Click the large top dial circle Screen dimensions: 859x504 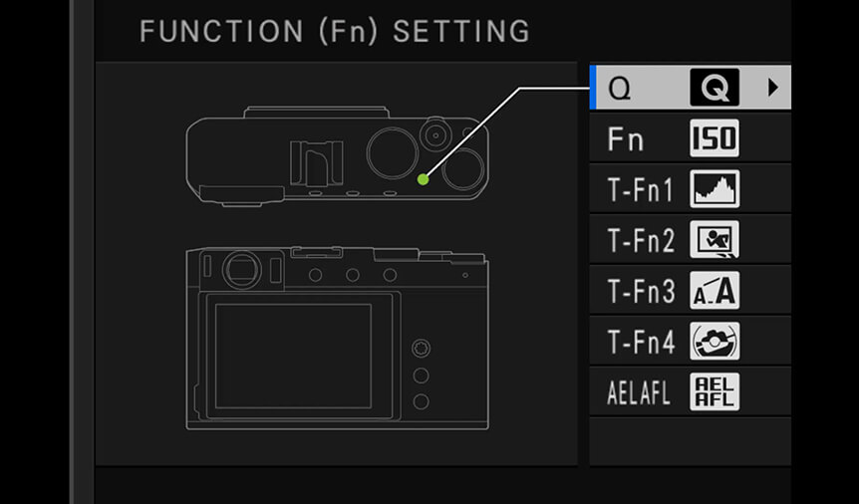(x=393, y=152)
